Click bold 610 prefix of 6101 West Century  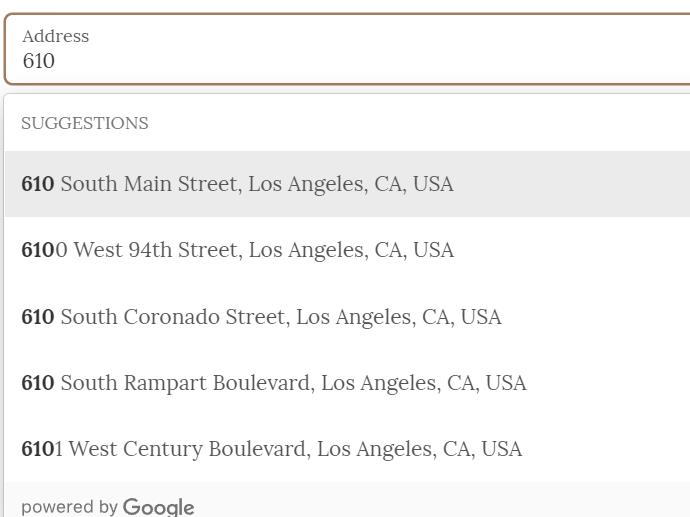pyautogui.click(x=38, y=449)
